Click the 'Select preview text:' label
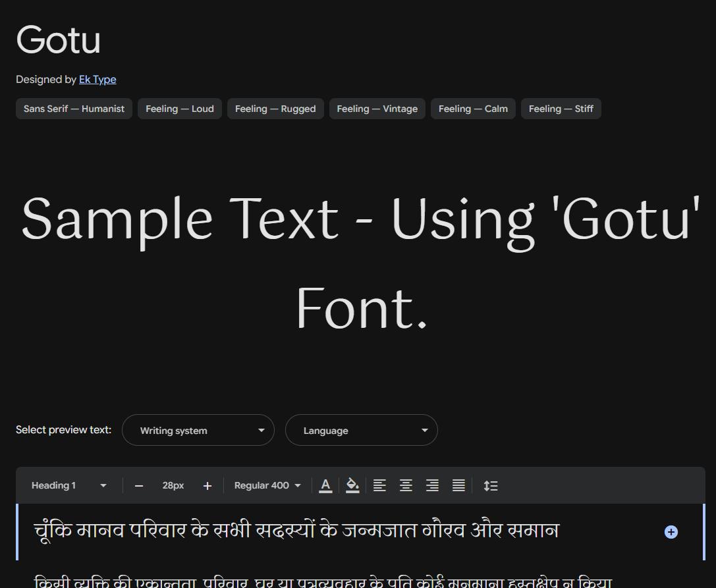The image size is (716, 588). 63,429
